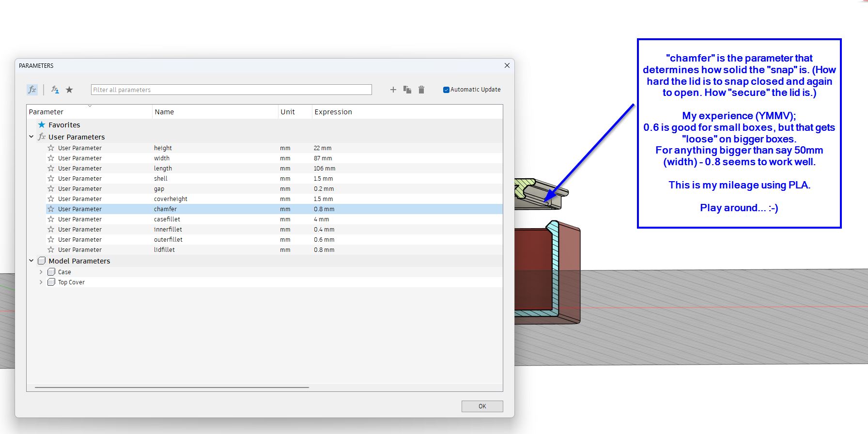Viewport: 868px width, 434px height.
Task: Select the innerfillet parameter name
Action: pyautogui.click(x=168, y=229)
